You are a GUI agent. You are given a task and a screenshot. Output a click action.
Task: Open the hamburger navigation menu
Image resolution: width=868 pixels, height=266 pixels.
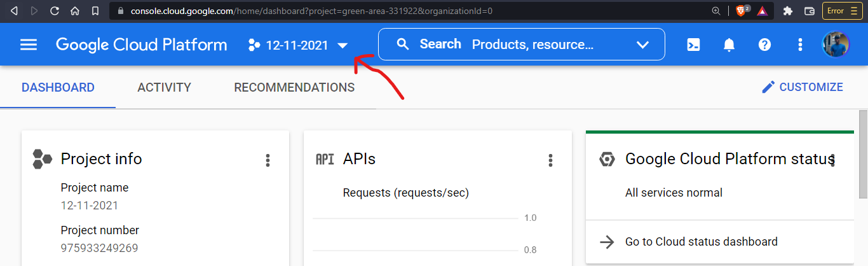(29, 45)
